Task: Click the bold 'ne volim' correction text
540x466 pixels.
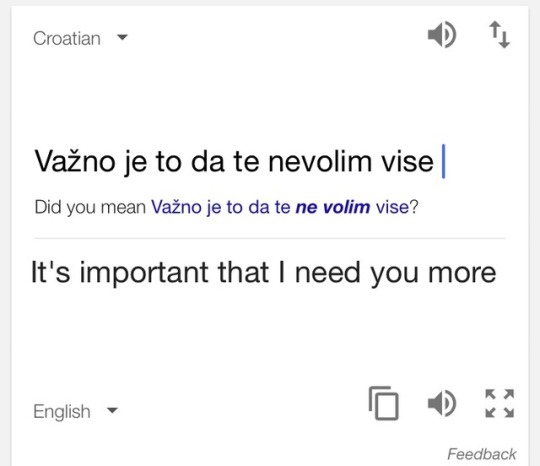Action: point(333,207)
